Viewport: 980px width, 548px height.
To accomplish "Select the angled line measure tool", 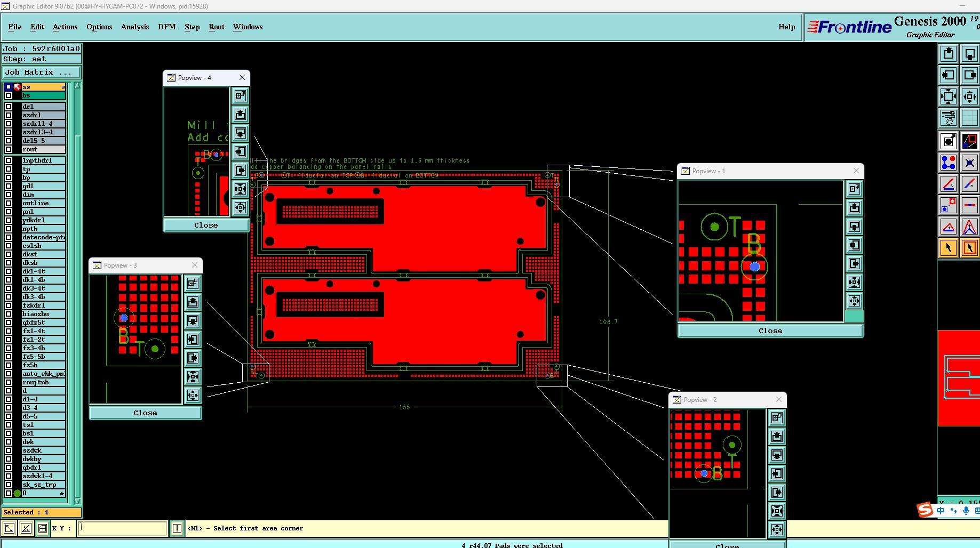I will pos(949,184).
